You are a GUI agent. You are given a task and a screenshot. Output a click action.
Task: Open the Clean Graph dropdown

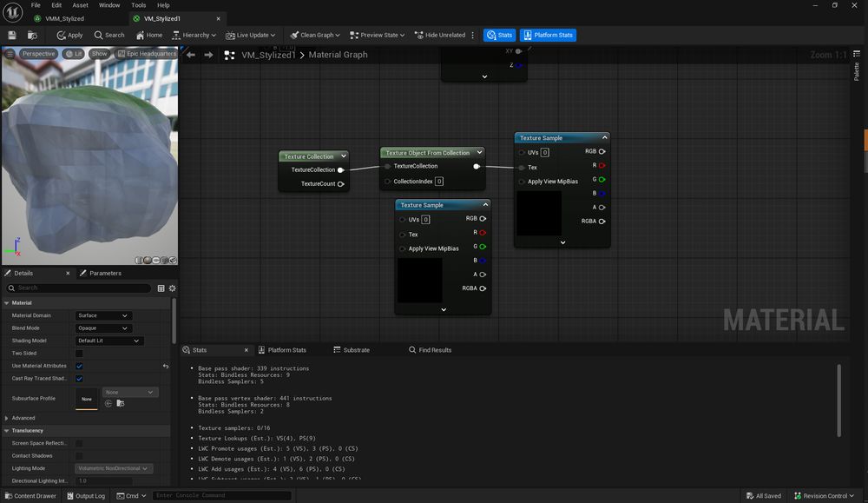point(315,35)
